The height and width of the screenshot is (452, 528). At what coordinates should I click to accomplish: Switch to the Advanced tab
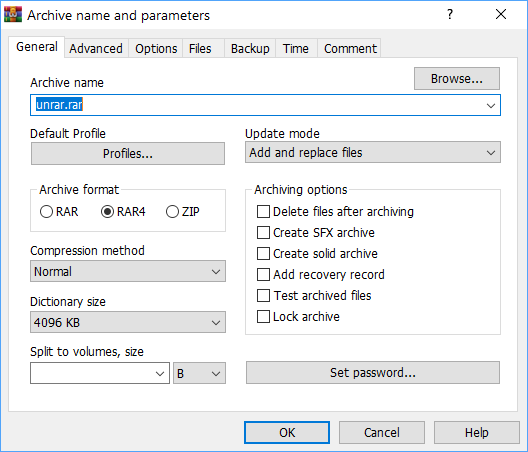(96, 49)
